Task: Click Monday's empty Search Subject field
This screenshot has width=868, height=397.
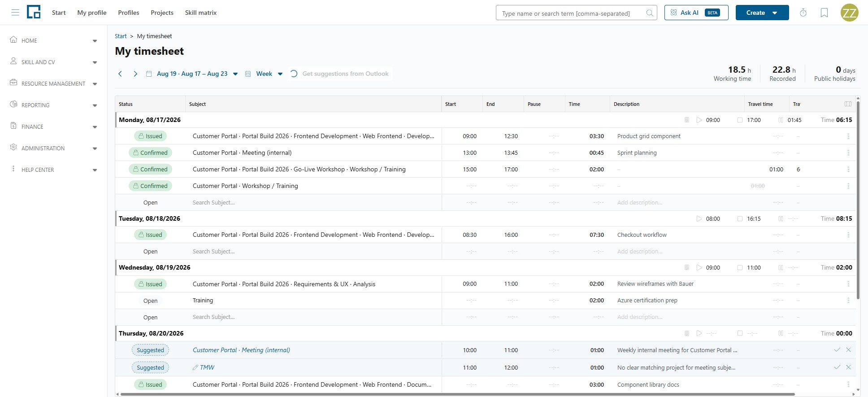Action: (x=314, y=202)
